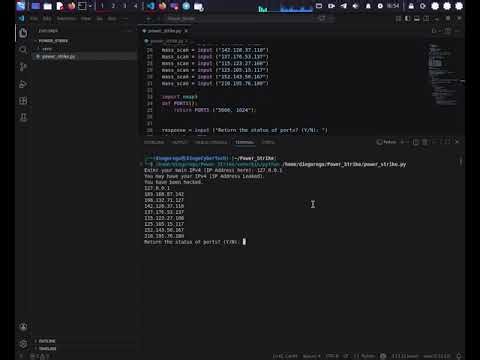Click the Python terminal launch profile button
This screenshot has width=480, height=360.
pyautogui.click(x=386, y=142)
